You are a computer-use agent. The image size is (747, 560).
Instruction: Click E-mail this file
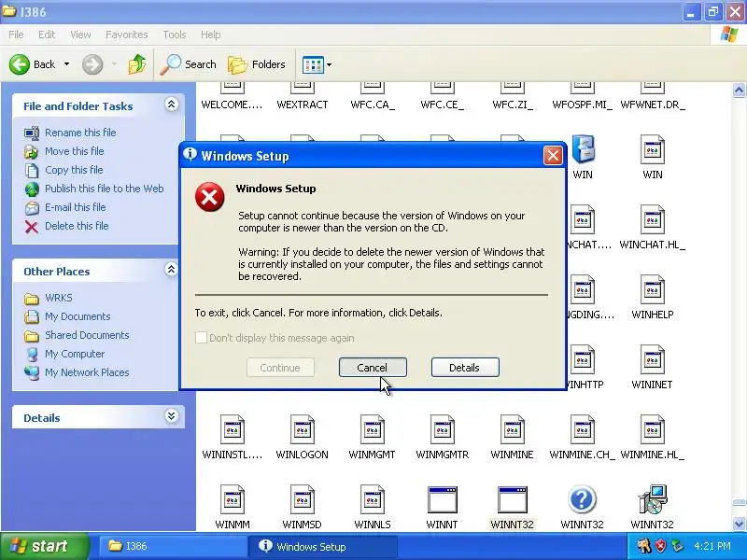[x=64, y=207]
